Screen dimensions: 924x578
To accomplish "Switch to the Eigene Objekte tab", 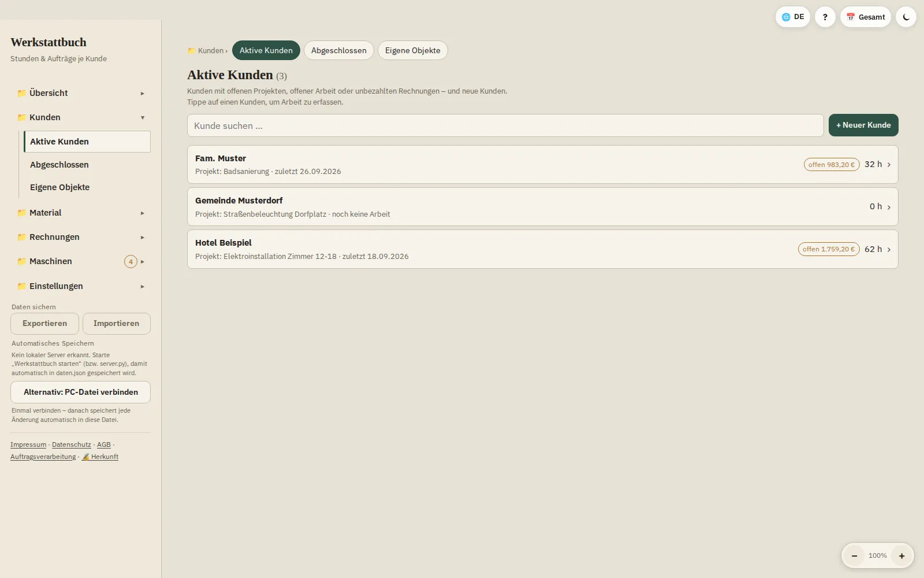I will coord(413,50).
